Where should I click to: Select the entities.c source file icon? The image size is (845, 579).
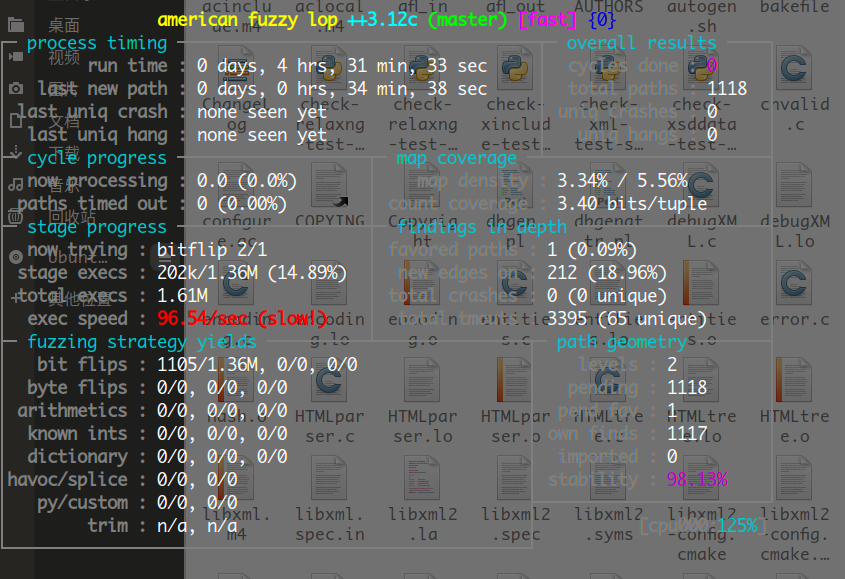[x=516, y=283]
